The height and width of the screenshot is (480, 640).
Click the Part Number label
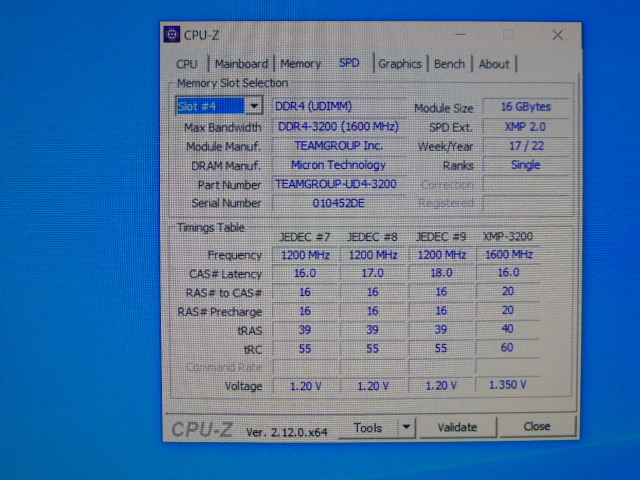coord(229,185)
